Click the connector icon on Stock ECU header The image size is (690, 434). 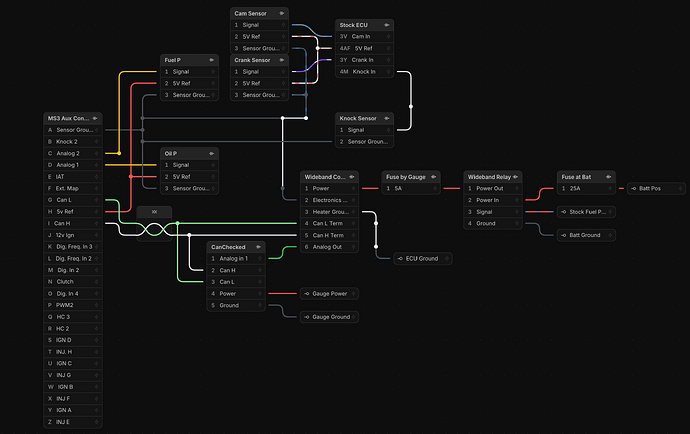387,25
